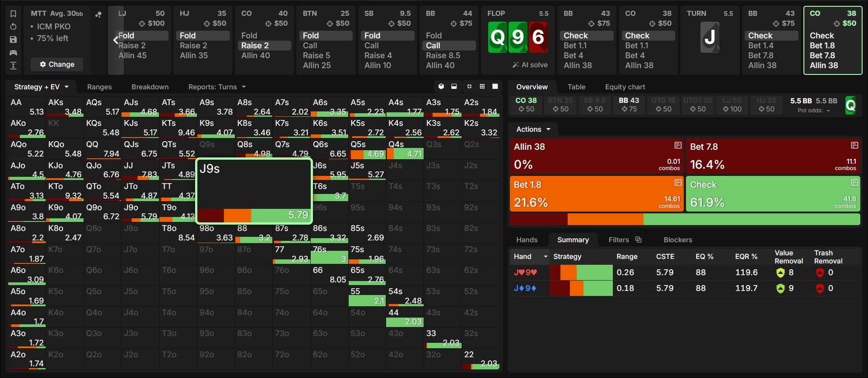Select the Bet 1.8 action card
Viewport: 868px width, 378px height.
pos(597,194)
